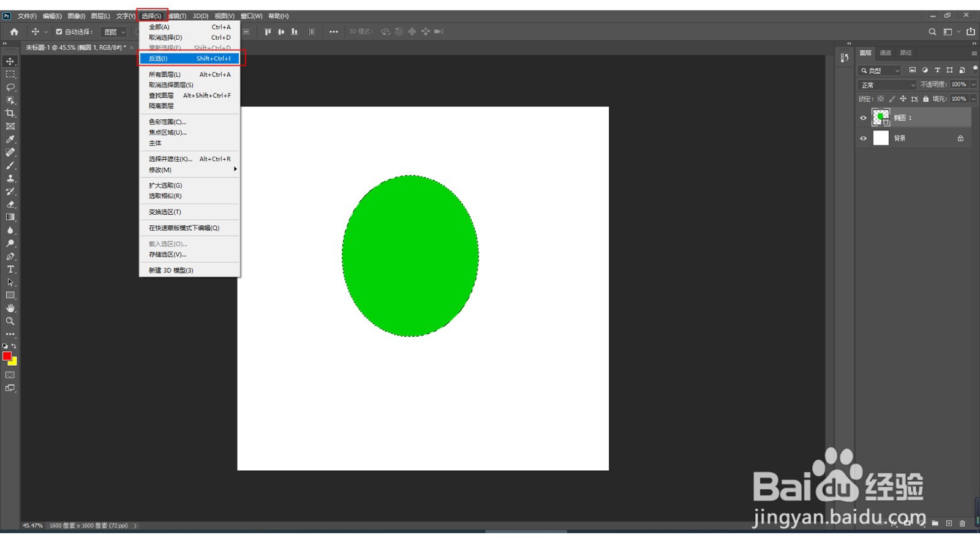Viewport: 980px width, 551px height.
Task: Select the Object Selection tool
Action: click(x=10, y=100)
